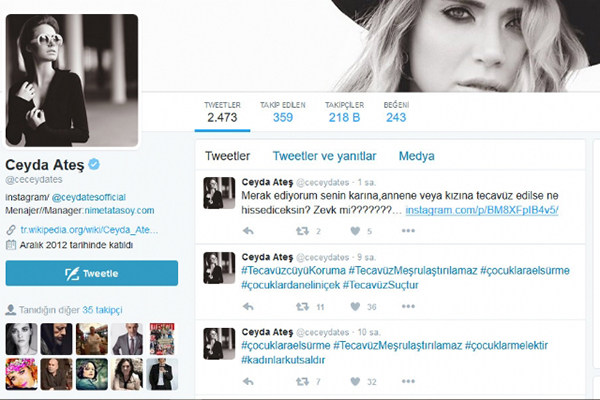Click the Tweetle button

[92, 273]
